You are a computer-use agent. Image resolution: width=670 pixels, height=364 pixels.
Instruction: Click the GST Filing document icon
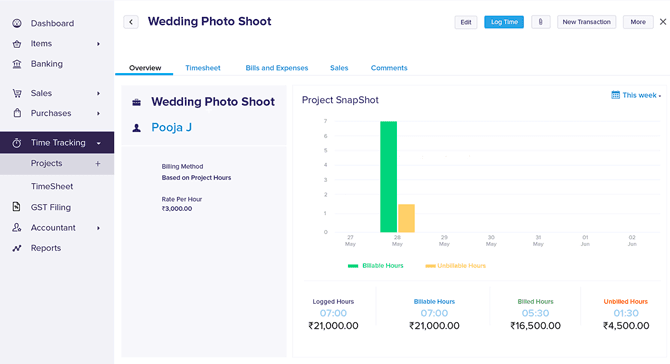click(x=16, y=207)
